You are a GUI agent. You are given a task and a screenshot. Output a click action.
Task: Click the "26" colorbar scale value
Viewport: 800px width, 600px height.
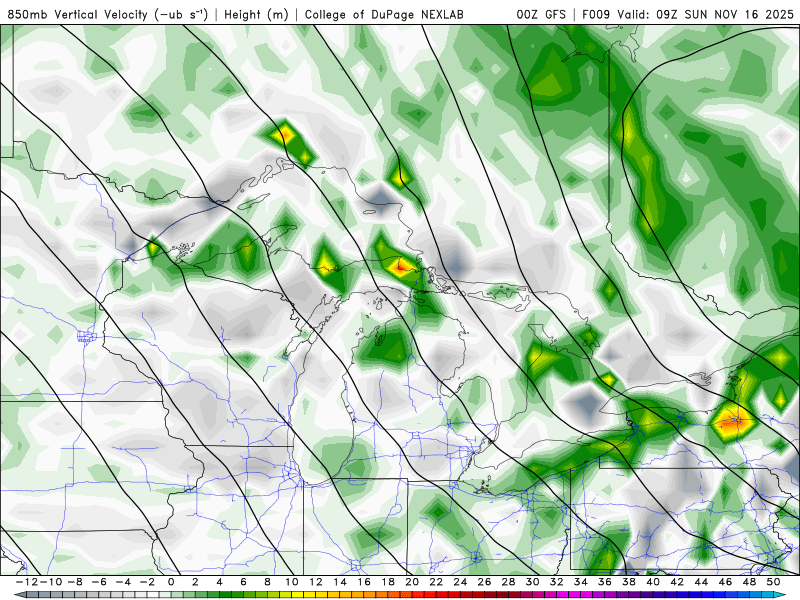(x=484, y=582)
